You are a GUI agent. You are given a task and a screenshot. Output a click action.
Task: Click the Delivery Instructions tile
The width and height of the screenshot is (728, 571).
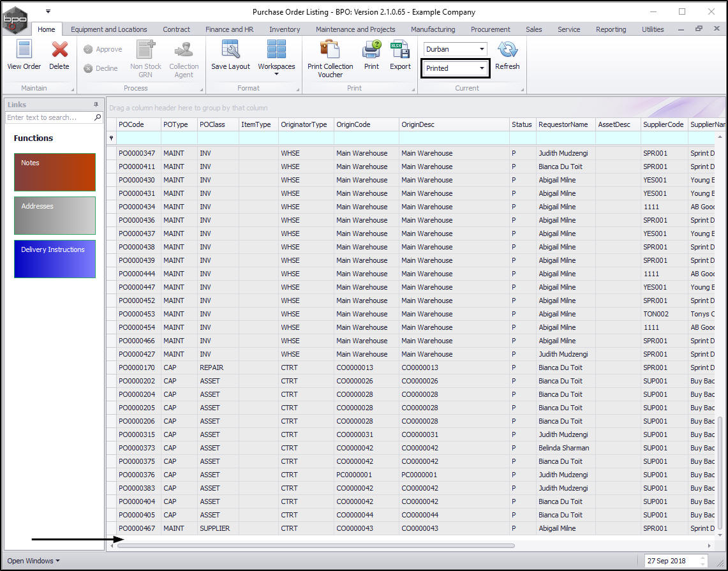(x=55, y=259)
